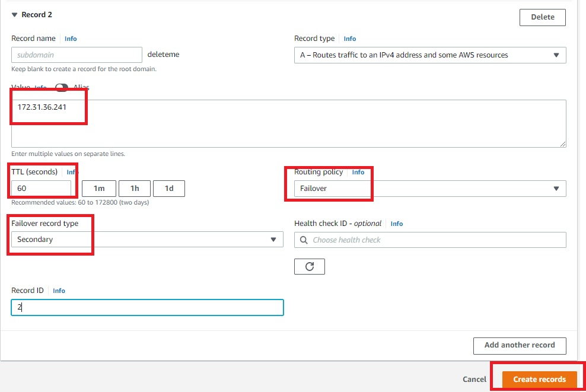Viewport: 586px width, 392px height.
Task: Toggle the Alias switch on
Action: click(x=61, y=87)
